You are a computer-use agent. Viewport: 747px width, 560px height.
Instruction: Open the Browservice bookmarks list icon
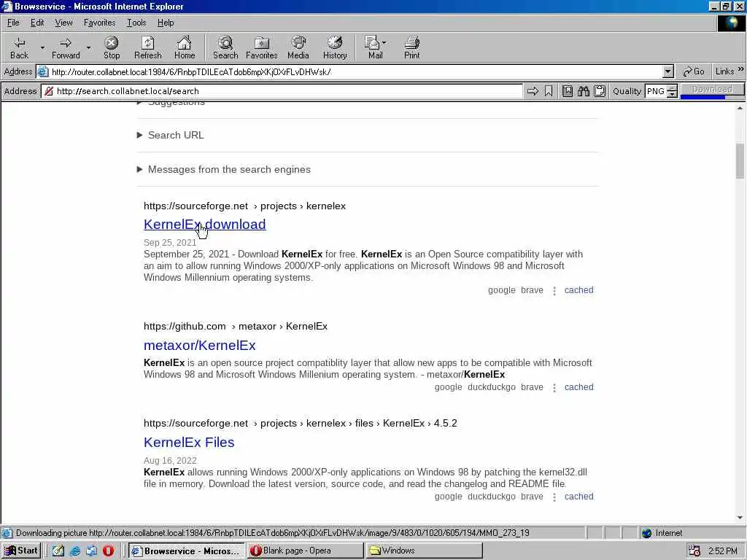tap(568, 91)
